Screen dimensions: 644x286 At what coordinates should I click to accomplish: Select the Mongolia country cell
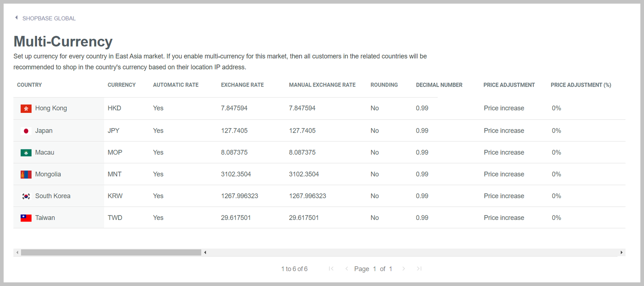coord(59,174)
